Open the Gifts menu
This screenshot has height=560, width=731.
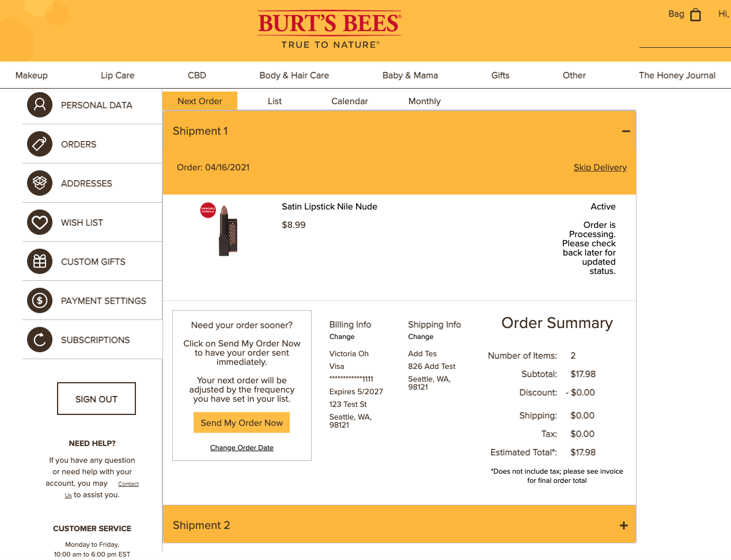tap(501, 75)
